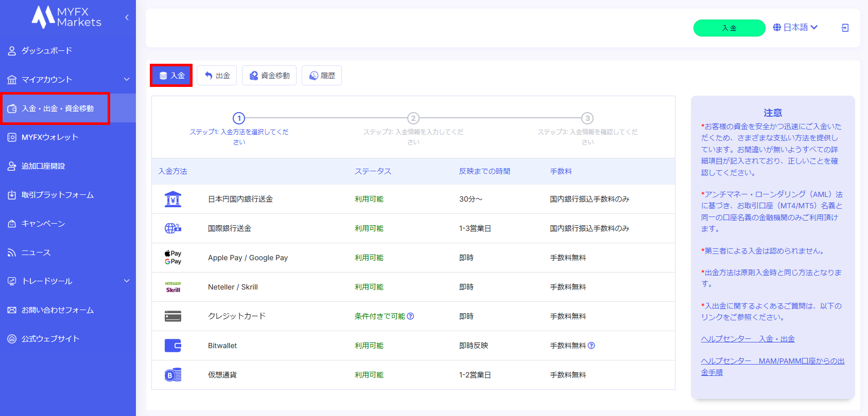The width and height of the screenshot is (868, 416).
Task: Click the トレードツール monitor icon
Action: coord(12,281)
